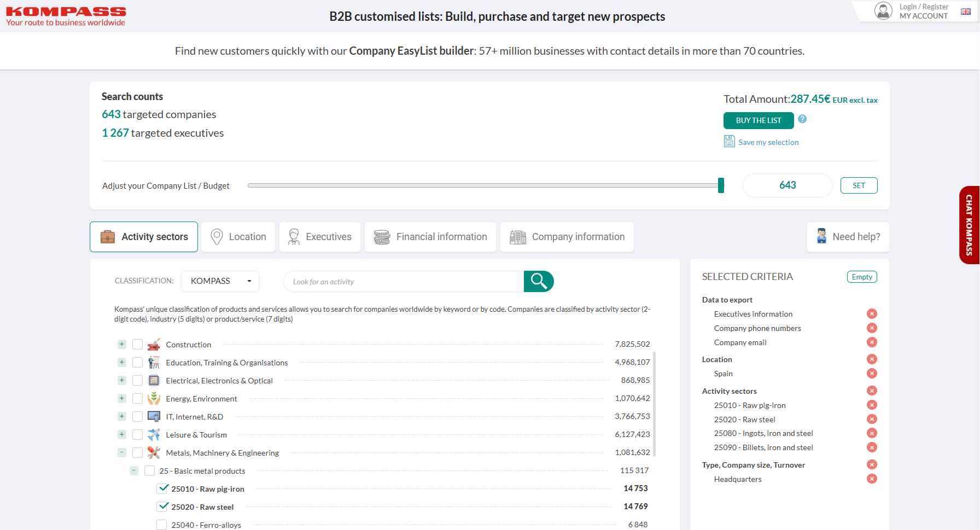This screenshot has height=530, width=980.
Task: Open the Financial information tab
Action: [x=430, y=237]
